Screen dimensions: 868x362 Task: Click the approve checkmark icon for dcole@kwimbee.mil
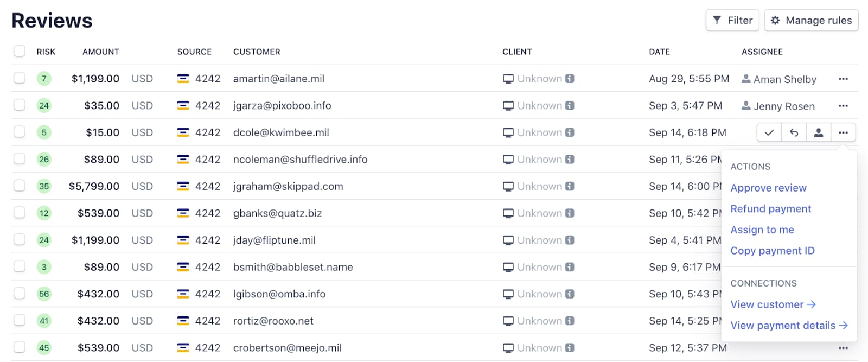[x=769, y=132]
